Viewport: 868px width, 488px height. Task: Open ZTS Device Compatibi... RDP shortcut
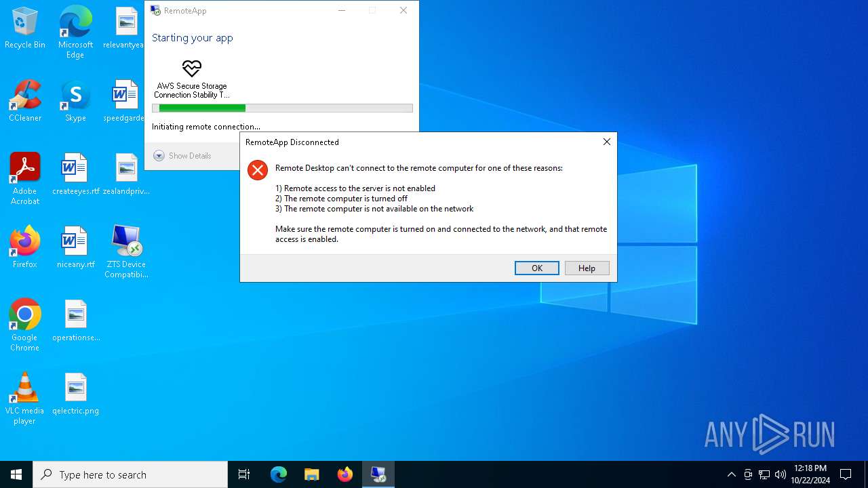click(126, 252)
